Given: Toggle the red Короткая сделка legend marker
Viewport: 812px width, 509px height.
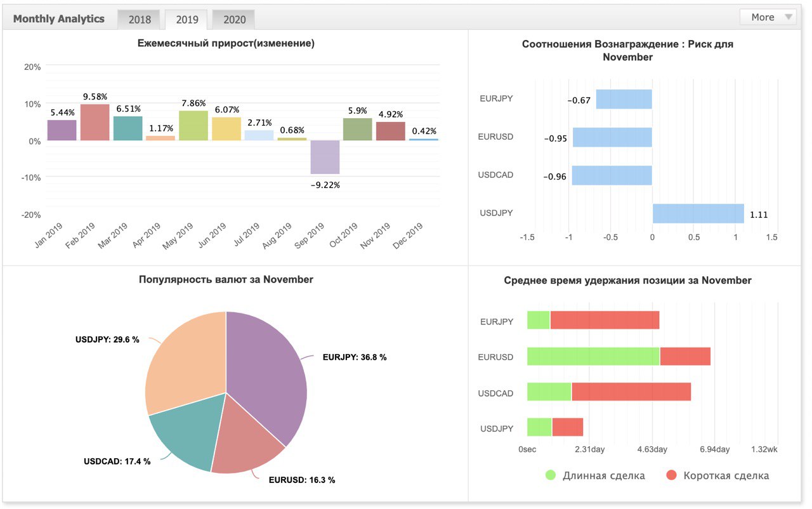Looking at the screenshot, I should click(x=671, y=475).
